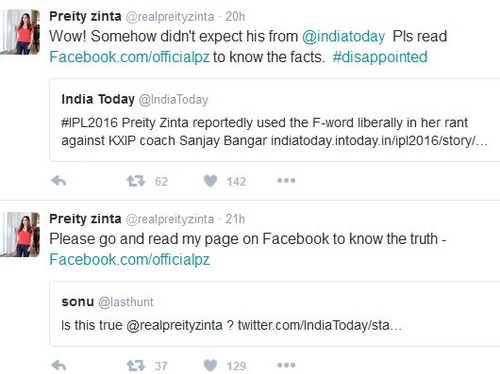Open @realpreityzinta handle on second tweet
Viewport: 500px width, 374px height.
(170, 219)
